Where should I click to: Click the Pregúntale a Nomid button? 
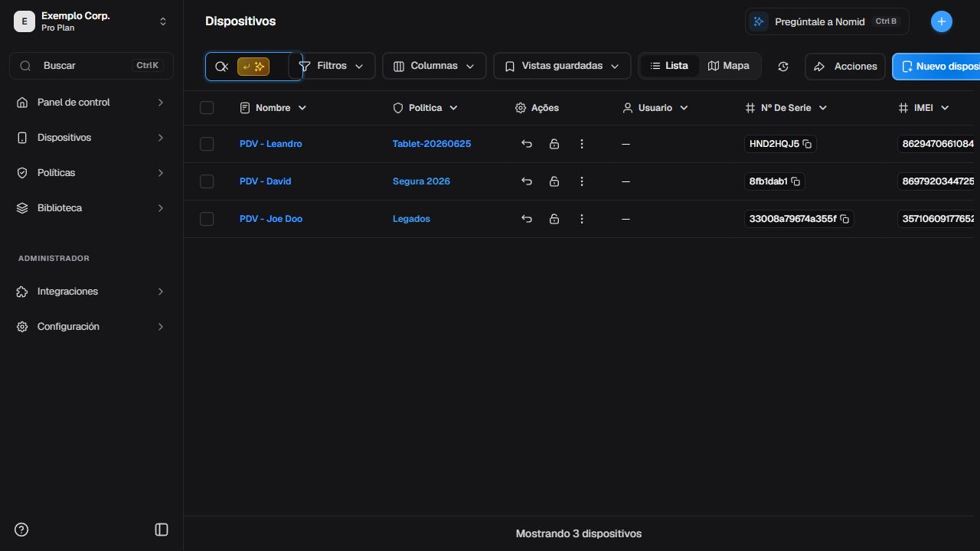tap(827, 21)
